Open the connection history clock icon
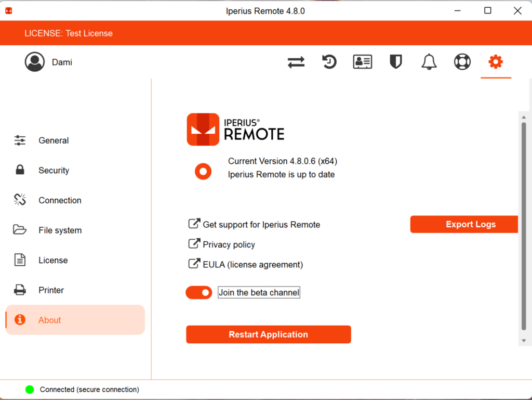The height and width of the screenshot is (400, 532). click(329, 62)
